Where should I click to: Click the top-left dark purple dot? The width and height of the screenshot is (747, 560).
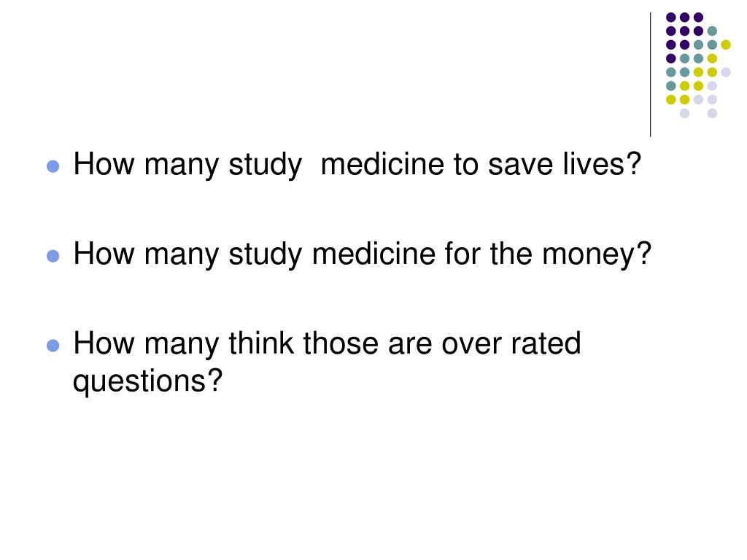671,17
